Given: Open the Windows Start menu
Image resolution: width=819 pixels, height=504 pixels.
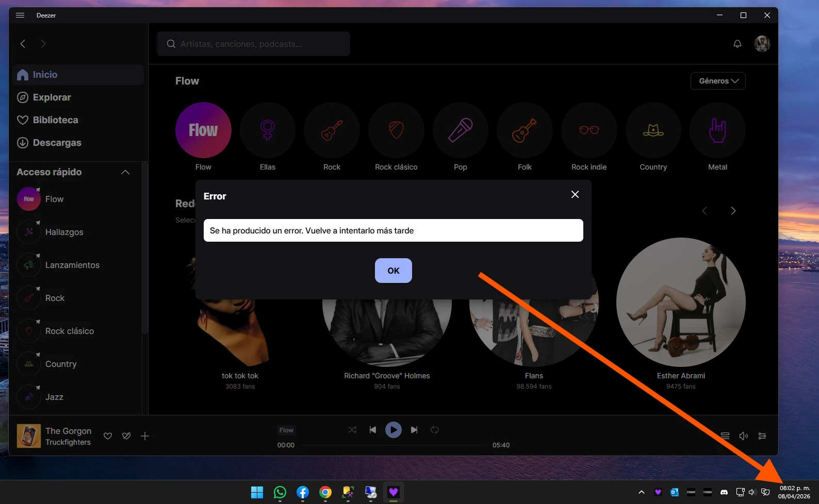Looking at the screenshot, I should [257, 492].
